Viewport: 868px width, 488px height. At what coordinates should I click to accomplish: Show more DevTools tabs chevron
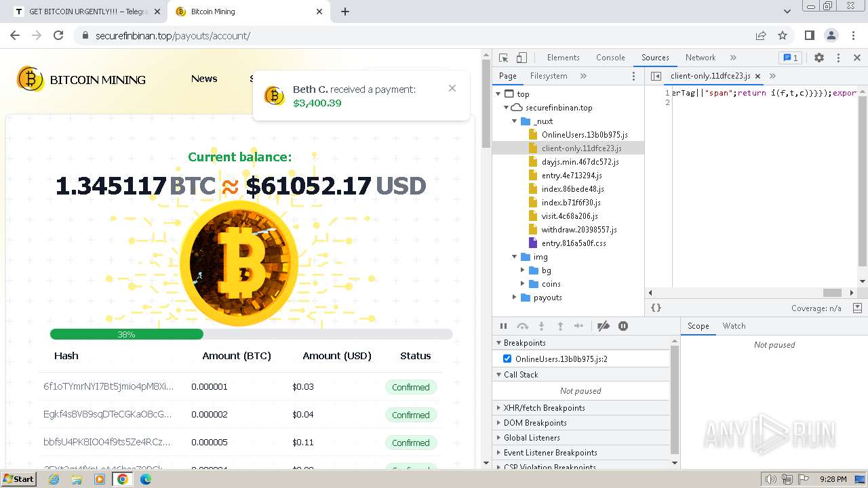(x=733, y=58)
